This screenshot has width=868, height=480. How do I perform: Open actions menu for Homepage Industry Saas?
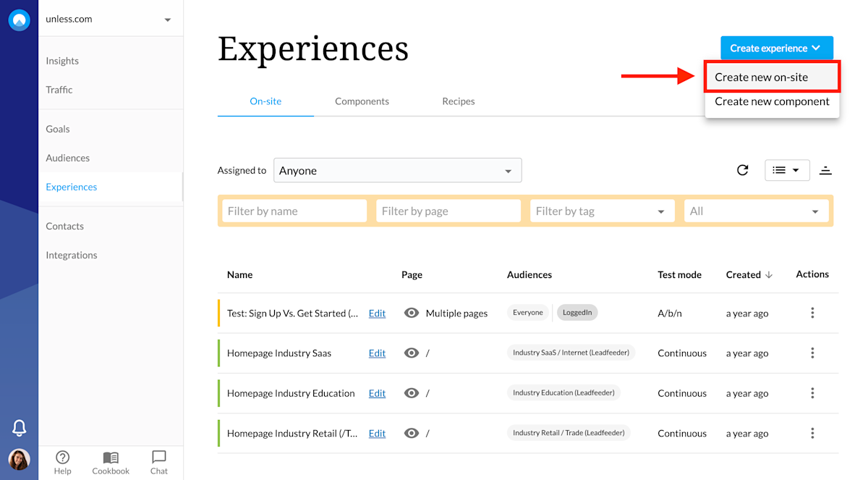coord(812,353)
